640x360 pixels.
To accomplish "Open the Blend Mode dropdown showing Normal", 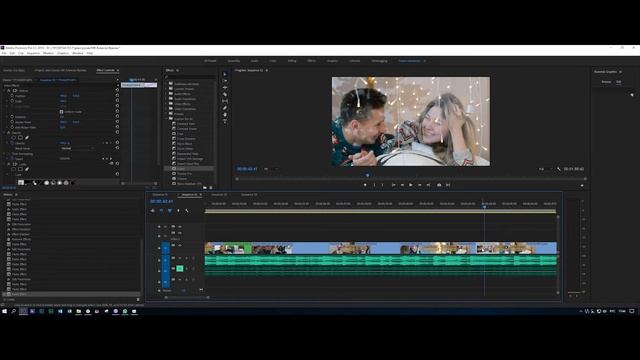I will (78, 148).
